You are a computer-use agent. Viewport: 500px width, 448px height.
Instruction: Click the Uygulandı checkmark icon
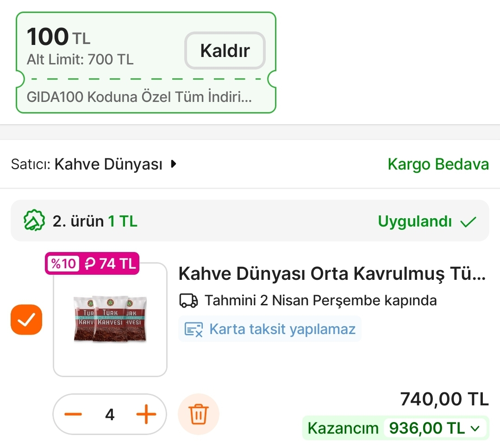[x=468, y=222]
